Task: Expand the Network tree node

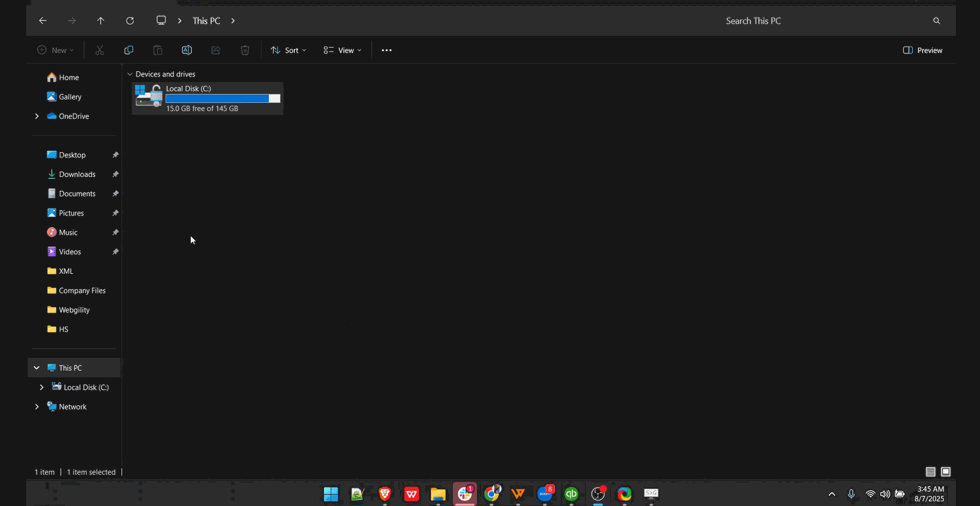Action: [37, 407]
